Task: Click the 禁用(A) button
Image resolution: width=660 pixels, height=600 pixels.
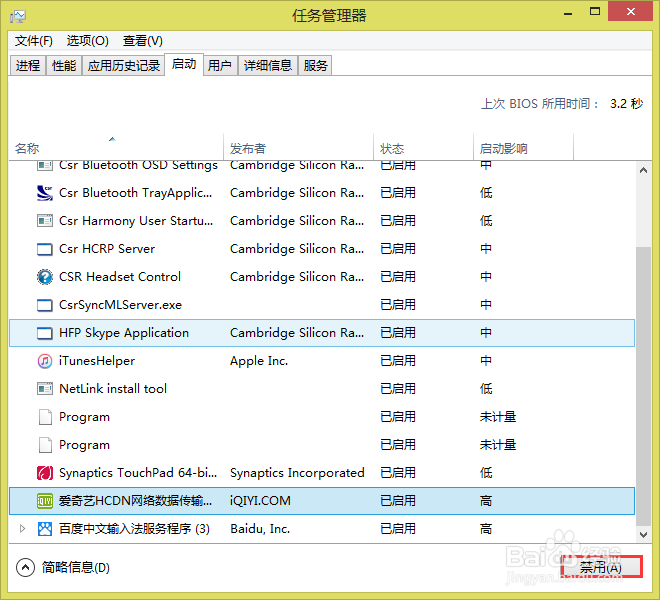Action: coord(601,567)
